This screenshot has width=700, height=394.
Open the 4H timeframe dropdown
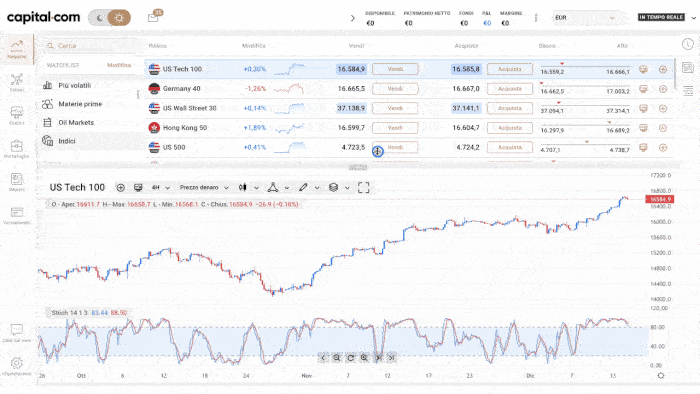161,188
